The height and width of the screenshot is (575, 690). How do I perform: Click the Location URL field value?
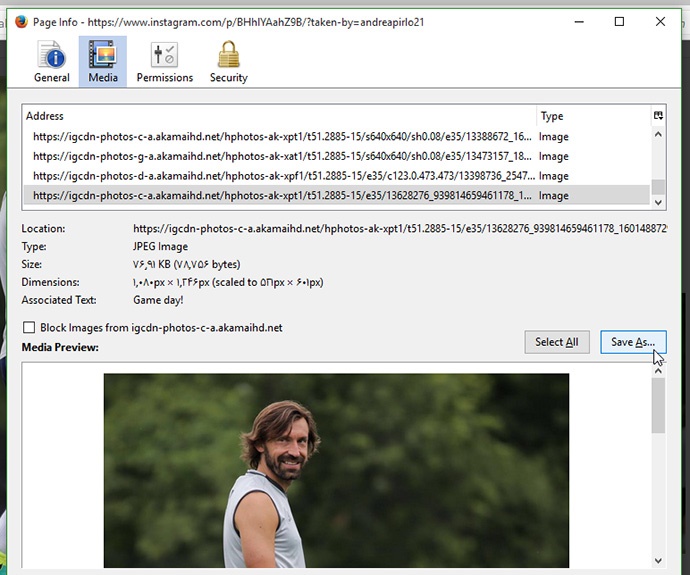[400, 228]
